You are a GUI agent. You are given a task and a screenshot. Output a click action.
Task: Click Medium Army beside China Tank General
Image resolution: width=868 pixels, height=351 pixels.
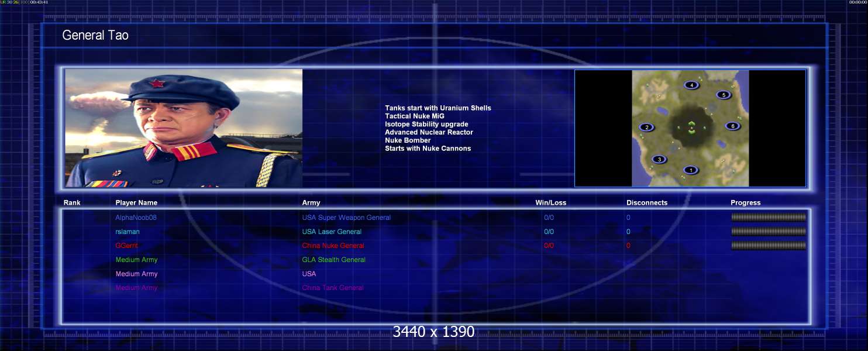pos(136,288)
